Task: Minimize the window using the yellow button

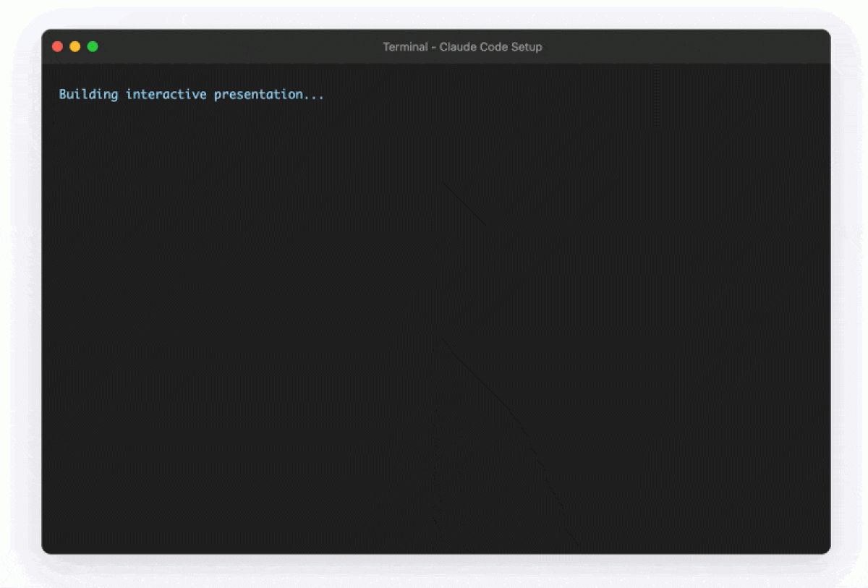Action: pyautogui.click(x=75, y=47)
